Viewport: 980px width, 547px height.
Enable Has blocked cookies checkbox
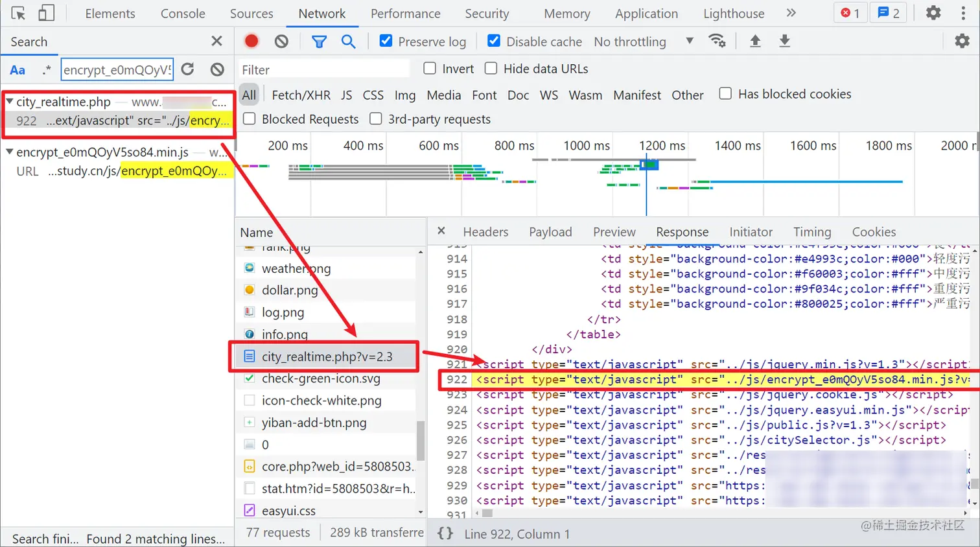tap(726, 93)
